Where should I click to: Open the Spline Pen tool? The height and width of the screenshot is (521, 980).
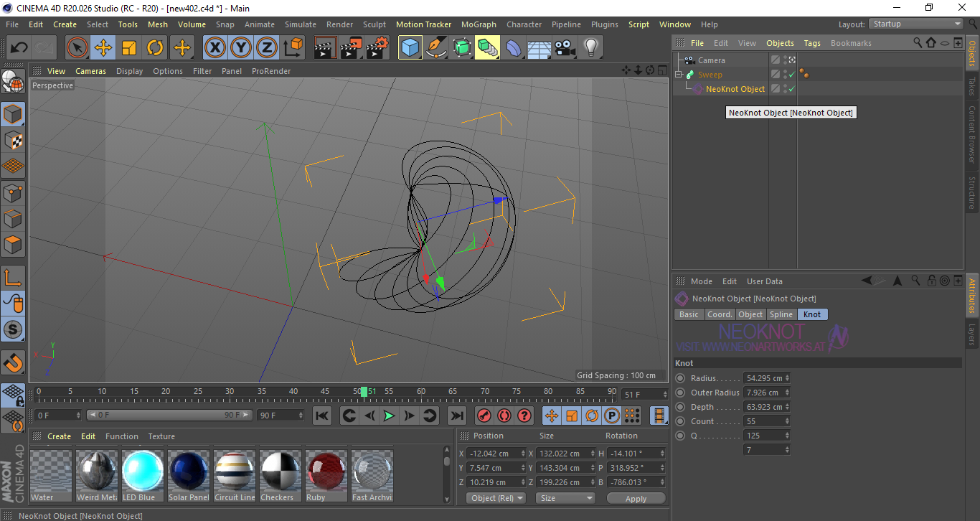coord(436,48)
